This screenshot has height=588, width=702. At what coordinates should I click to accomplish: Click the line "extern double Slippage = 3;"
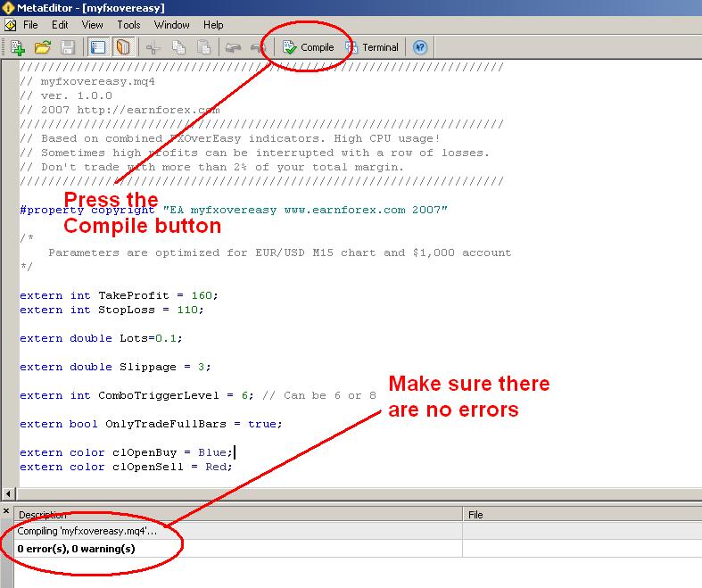coord(115,368)
